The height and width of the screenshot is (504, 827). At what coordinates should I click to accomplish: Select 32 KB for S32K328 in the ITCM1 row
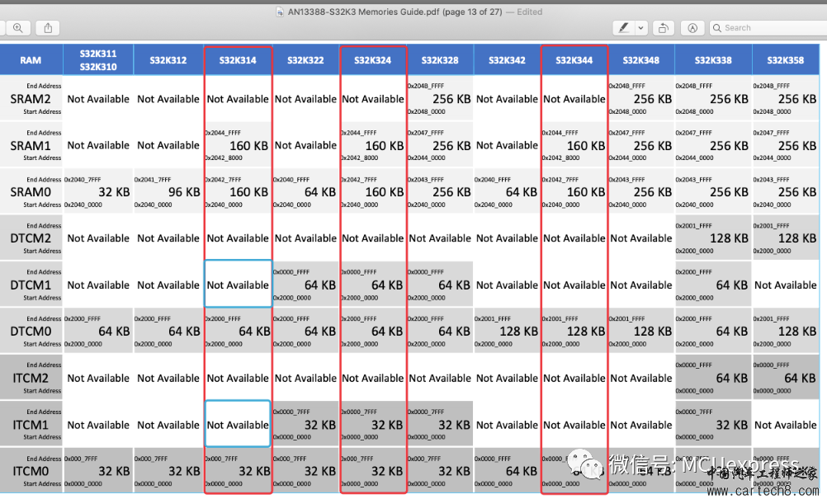[454, 425]
